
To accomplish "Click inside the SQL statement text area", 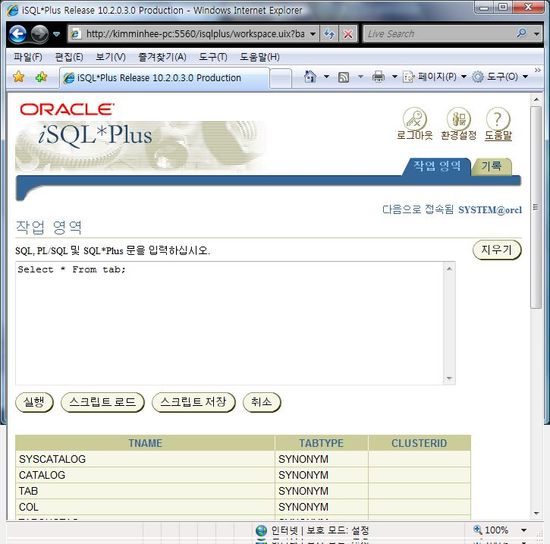I will [230, 323].
